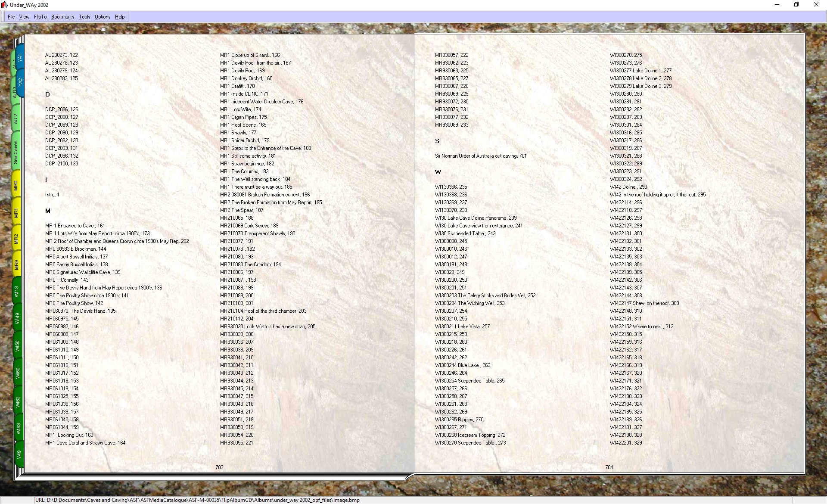Open 'MR930055, 221' index entry
The height and width of the screenshot is (504, 827).
236,443
